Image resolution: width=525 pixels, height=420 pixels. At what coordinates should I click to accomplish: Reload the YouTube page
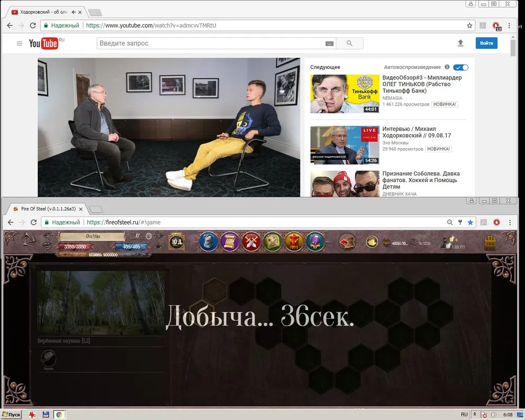tap(33, 25)
